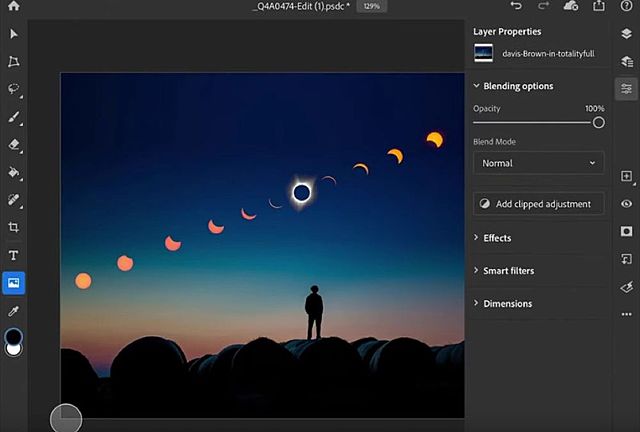The width and height of the screenshot is (640, 432).
Task: Open the clipping mask icon in the right sidebar
Action: click(x=627, y=259)
